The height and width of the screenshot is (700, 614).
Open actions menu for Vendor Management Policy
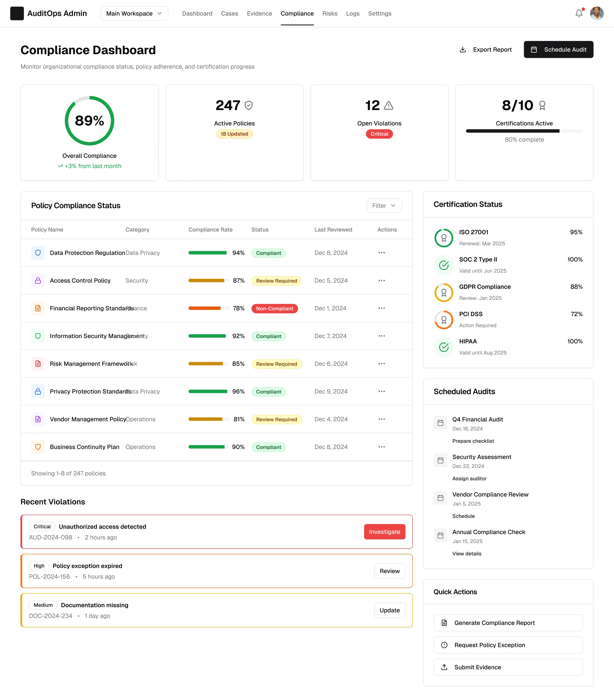coord(382,419)
